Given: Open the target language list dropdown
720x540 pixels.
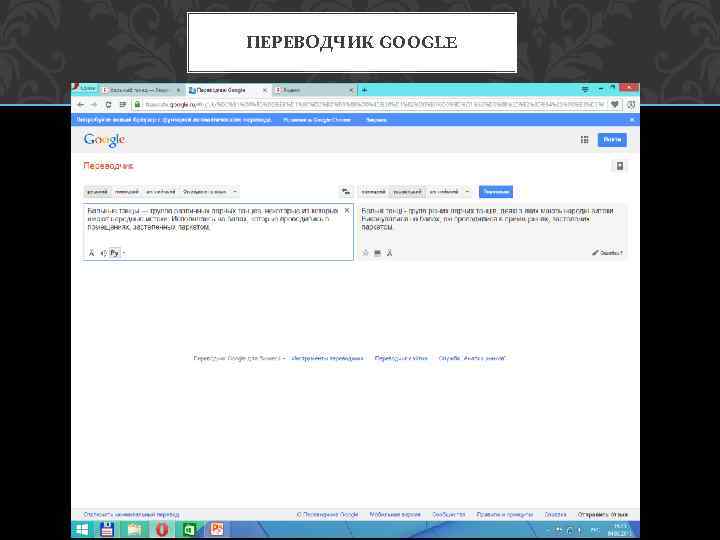Looking at the screenshot, I should [467, 191].
